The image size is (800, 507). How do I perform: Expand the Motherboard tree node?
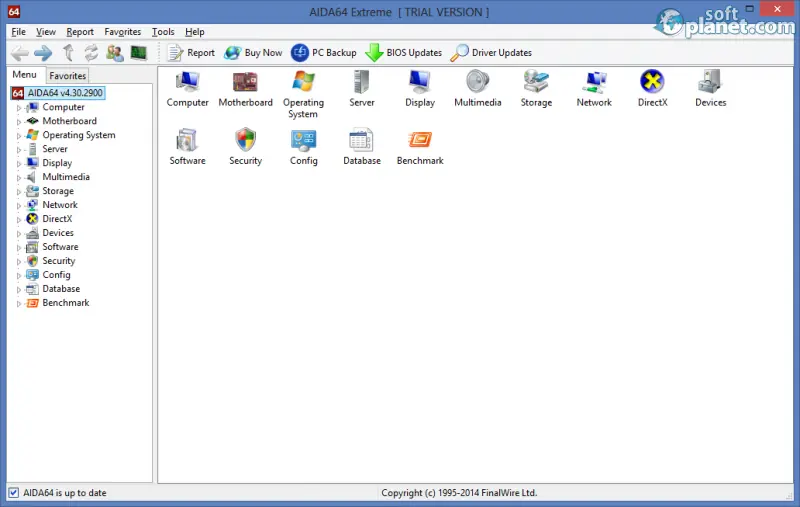click(x=19, y=121)
